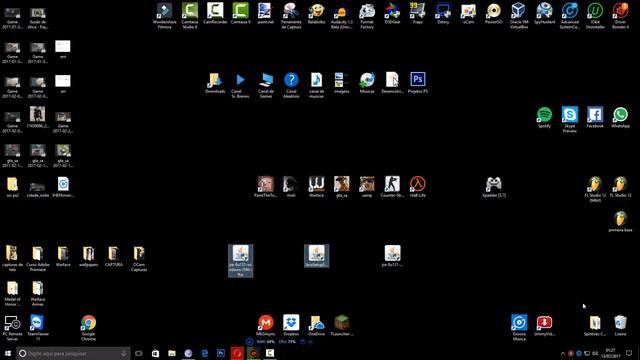Open PowerISO desktop shortcut
Screen dimensions: 640x360
coord(493,13)
